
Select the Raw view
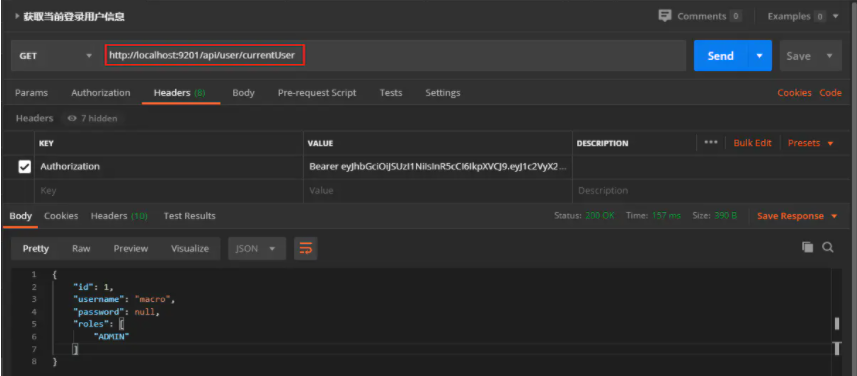[x=81, y=249]
